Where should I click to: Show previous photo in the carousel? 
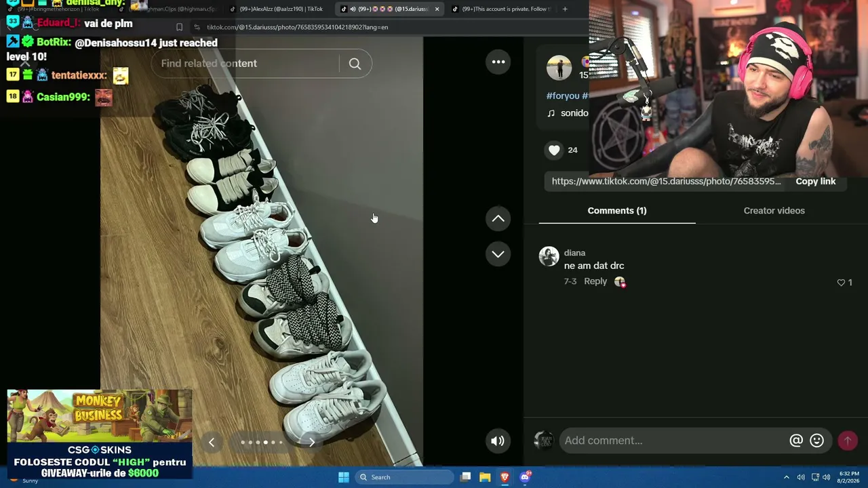212,443
